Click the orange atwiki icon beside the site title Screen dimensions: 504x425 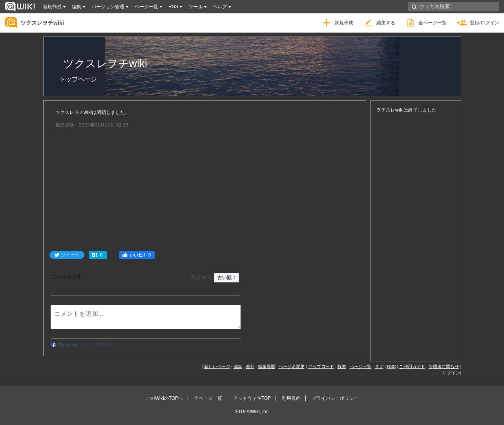coord(11,23)
